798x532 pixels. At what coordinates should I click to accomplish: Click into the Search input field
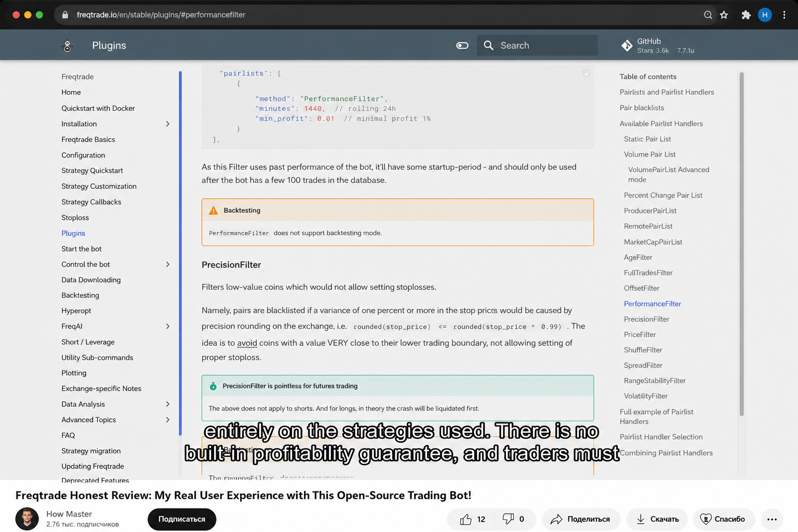(x=537, y=46)
